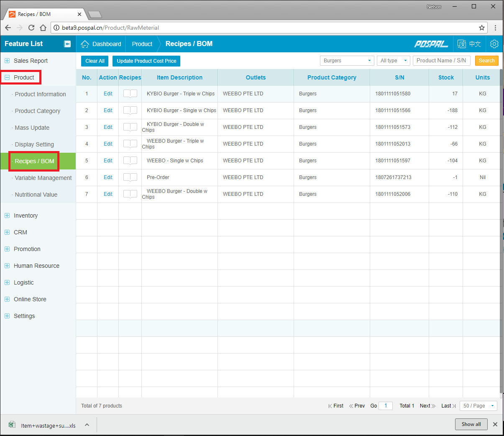The image size is (504, 436).
Task: Open recipe book icon for Pre-Order
Action: tap(130, 177)
